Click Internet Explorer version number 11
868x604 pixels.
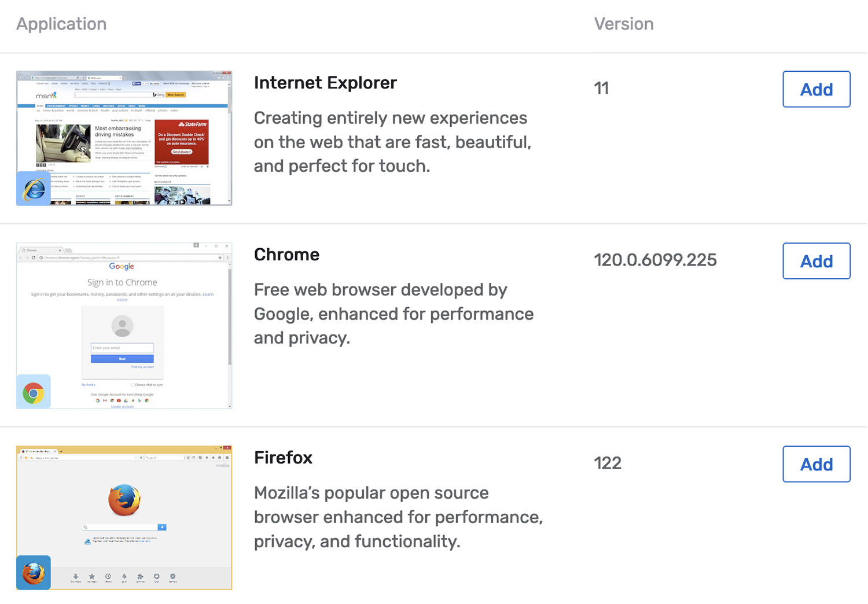coord(601,89)
